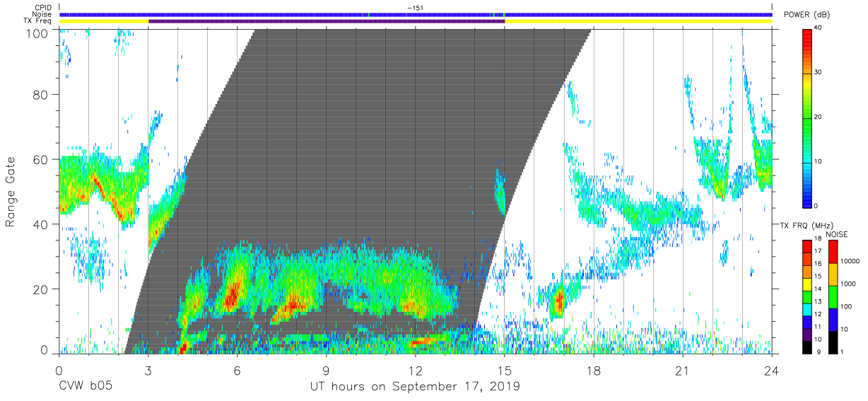Click the red echo patch near 17 UT

(559, 302)
